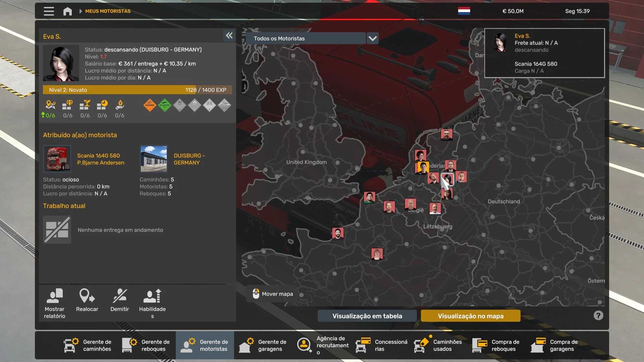The image size is (644, 362).
Task: Click the Netherlands flag icon
Action: pos(464,11)
